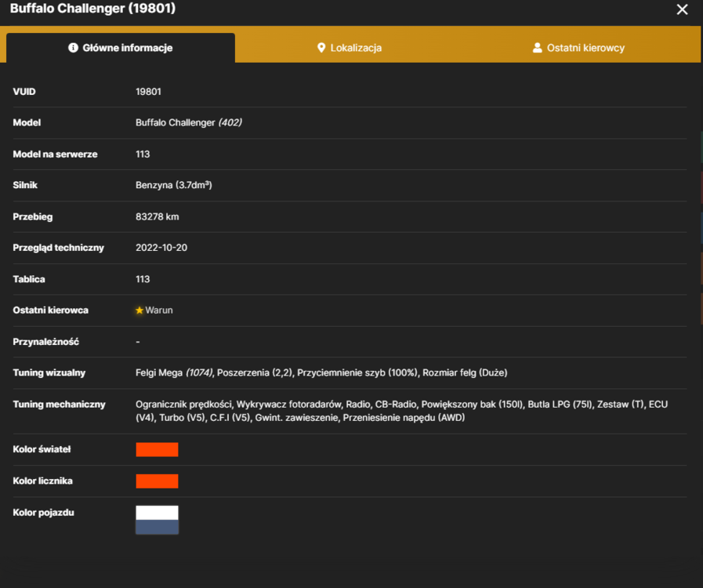Click the orange Kolor licznika swatch
Viewport: 703px width, 588px height.
click(x=157, y=481)
